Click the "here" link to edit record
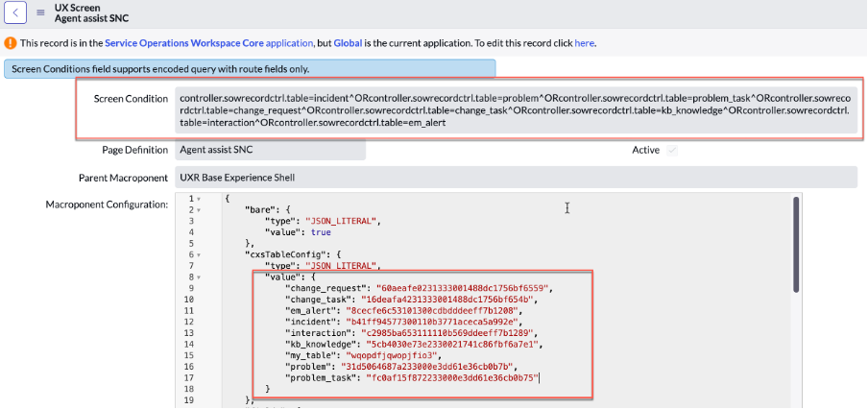This screenshot has height=409, width=868. [x=584, y=42]
